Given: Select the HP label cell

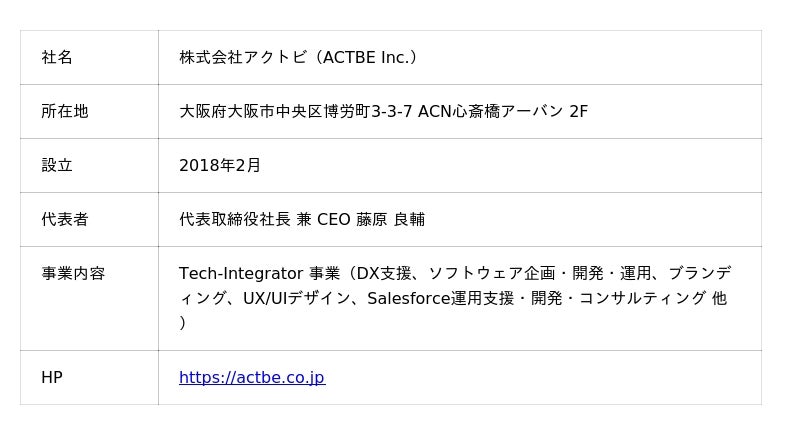Looking at the screenshot, I should coord(52,378).
